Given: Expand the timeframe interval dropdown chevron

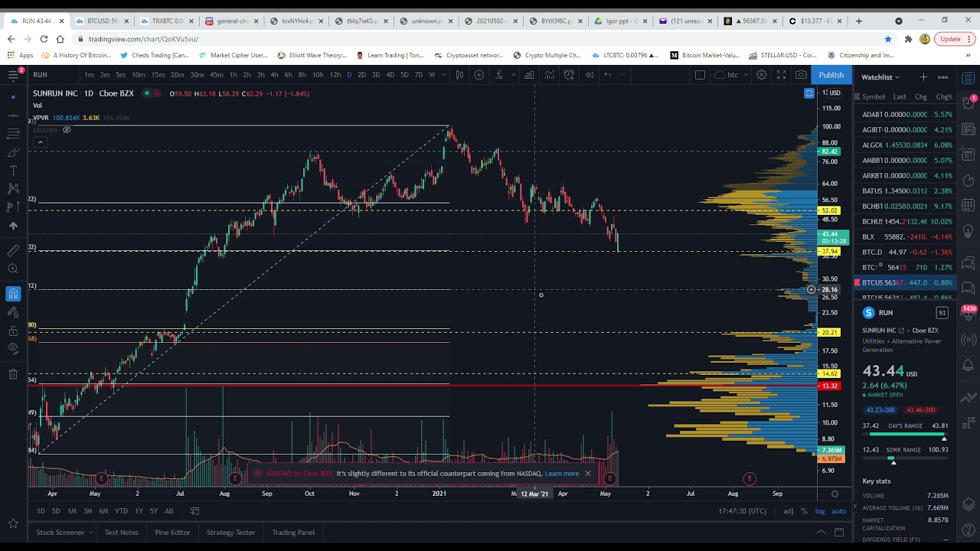Looking at the screenshot, I should (x=445, y=75).
